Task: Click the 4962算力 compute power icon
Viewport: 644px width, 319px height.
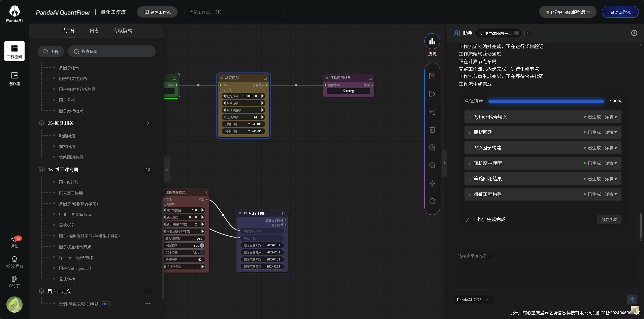Action: click(14, 262)
